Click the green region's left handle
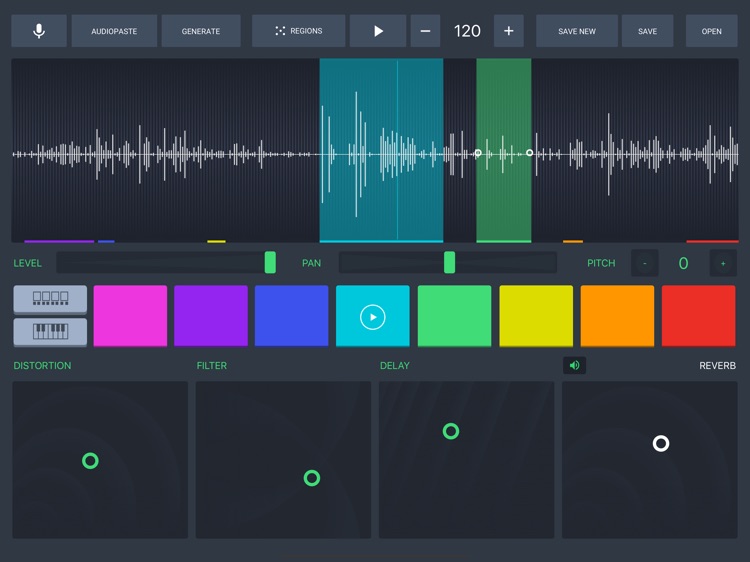The height and width of the screenshot is (562, 750). [478, 153]
